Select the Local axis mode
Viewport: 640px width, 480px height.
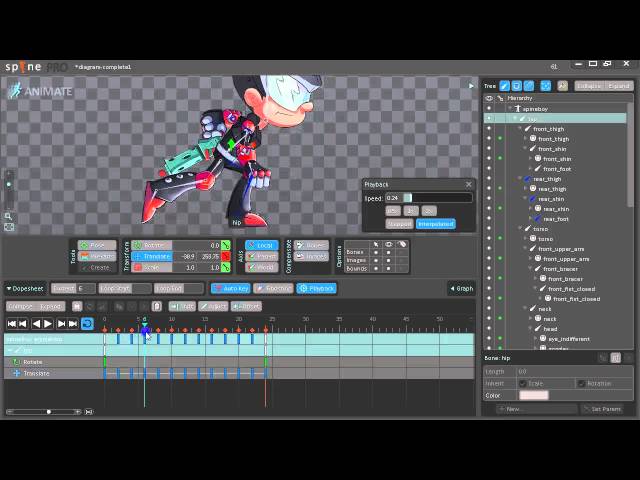click(x=262, y=245)
